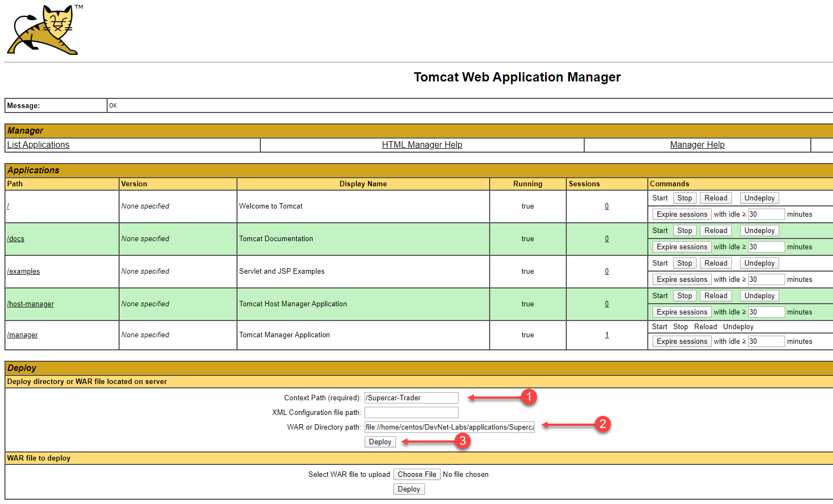Click idle minutes field for /manager
The image size is (833, 504).
point(766,342)
